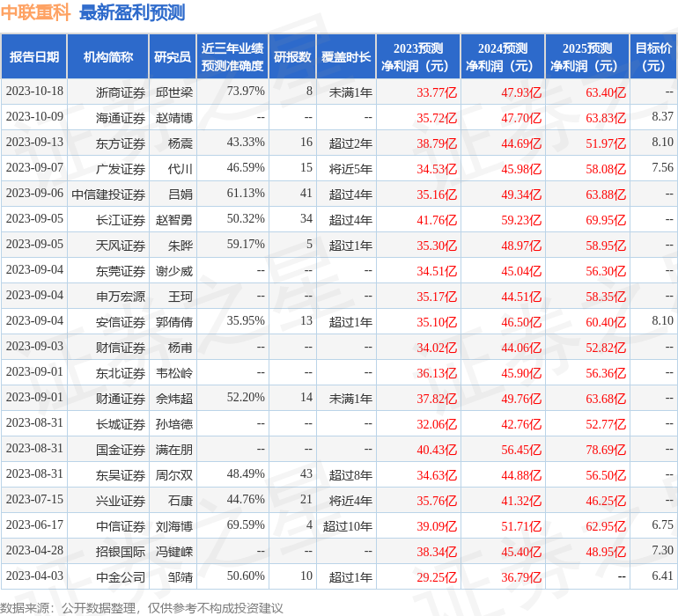Click 中信建投证券 institution cell
678x616 pixels.
pyautogui.click(x=108, y=194)
